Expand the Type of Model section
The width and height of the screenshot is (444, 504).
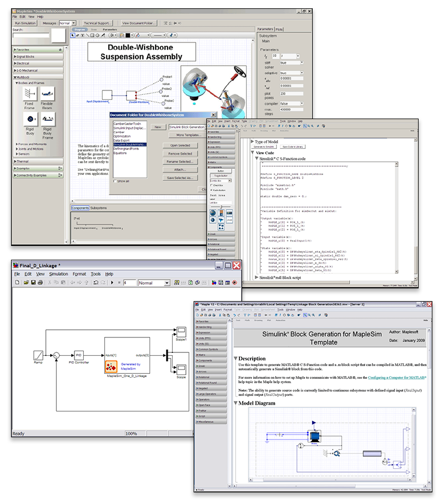click(253, 141)
